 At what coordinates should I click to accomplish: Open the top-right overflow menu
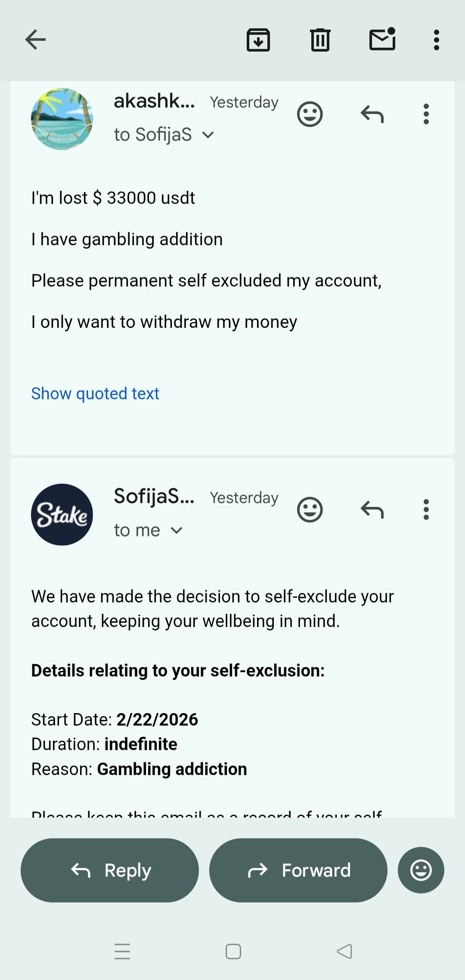[x=436, y=40]
